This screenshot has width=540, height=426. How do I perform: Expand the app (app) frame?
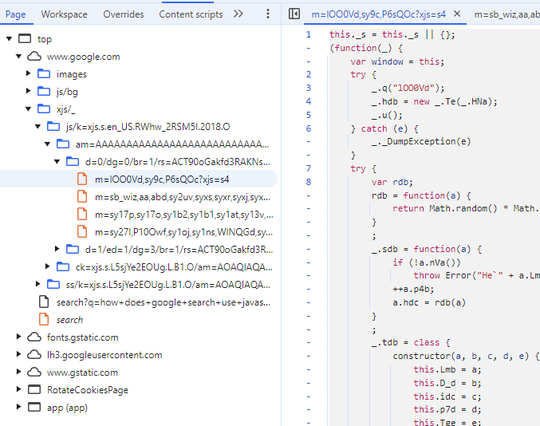click(x=19, y=407)
